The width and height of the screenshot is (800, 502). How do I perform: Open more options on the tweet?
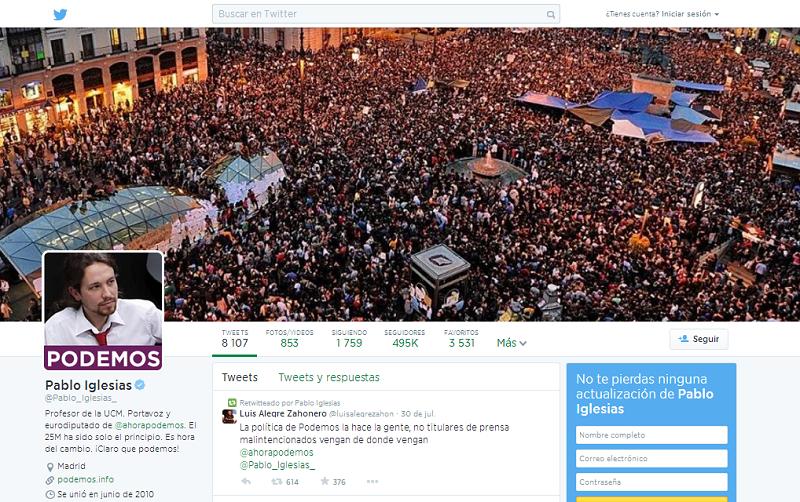(372, 481)
